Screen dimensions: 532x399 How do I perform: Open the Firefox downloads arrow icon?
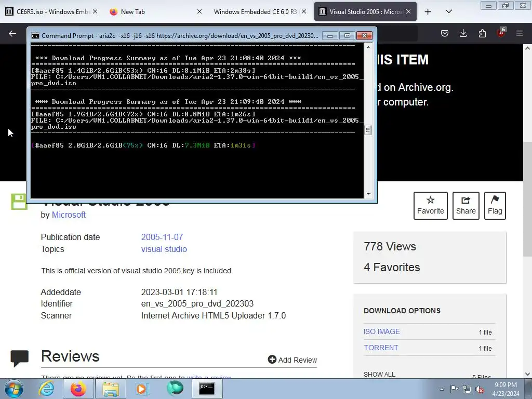[463, 33]
